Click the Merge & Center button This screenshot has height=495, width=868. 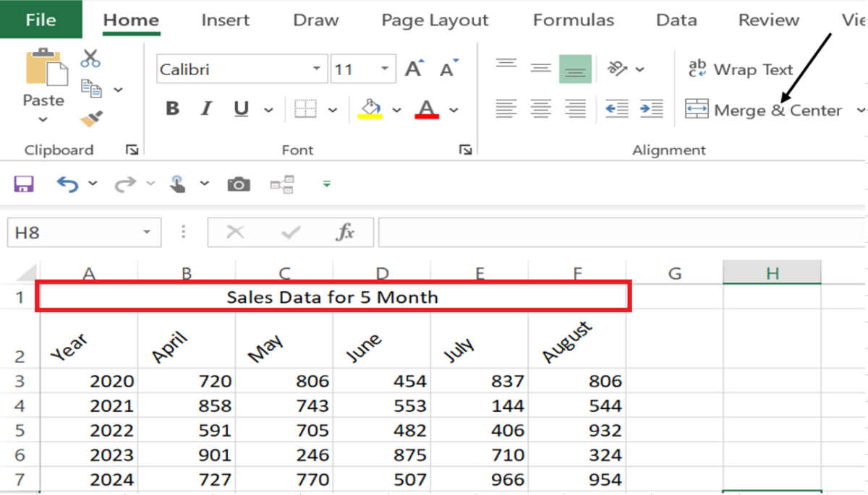pos(764,110)
